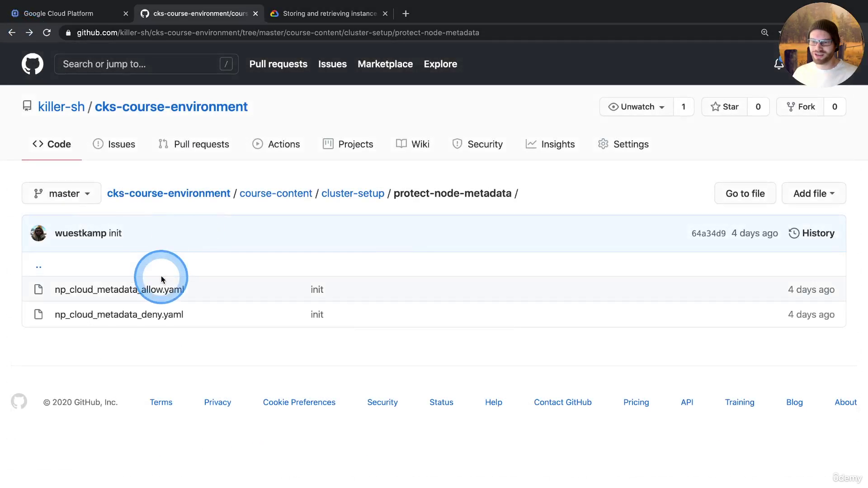868x488 pixels.
Task: Click the notifications bell icon
Action: (778, 64)
